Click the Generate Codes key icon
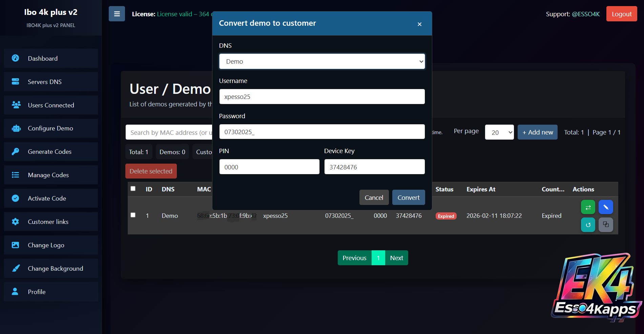Screen dimensions: 644x334 pyautogui.click(x=16, y=151)
